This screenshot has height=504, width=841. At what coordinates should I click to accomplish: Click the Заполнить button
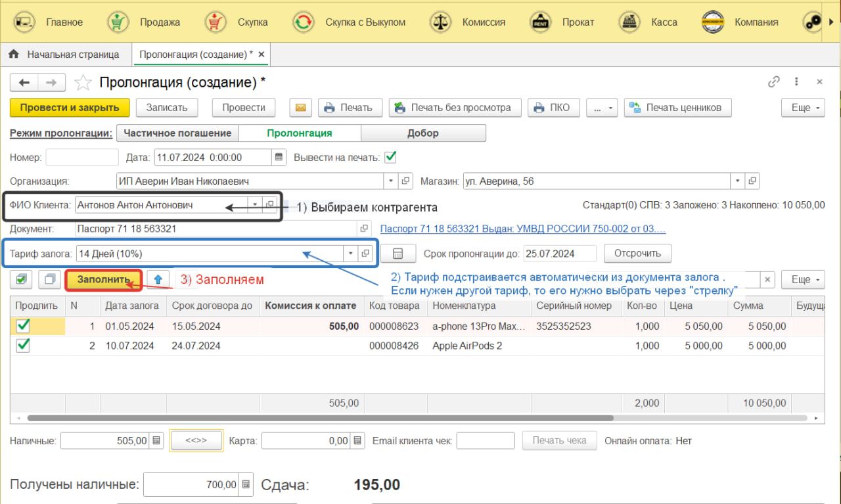click(x=104, y=279)
